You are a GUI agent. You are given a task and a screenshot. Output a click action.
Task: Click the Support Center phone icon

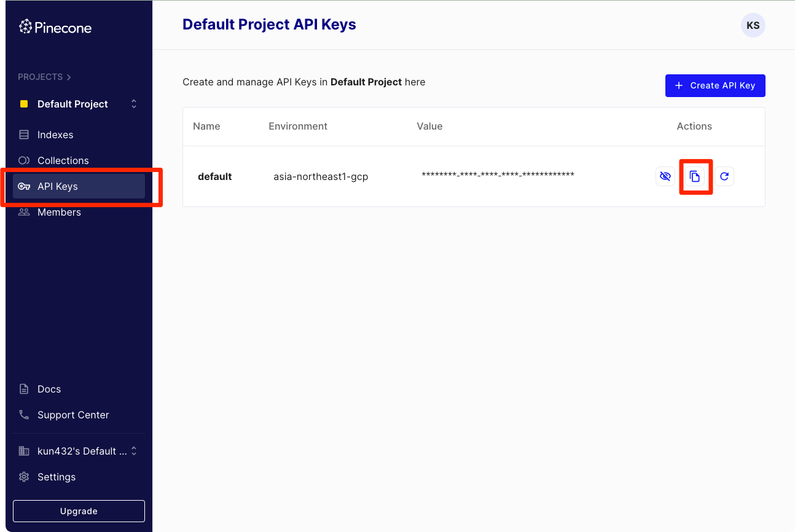[x=24, y=415]
